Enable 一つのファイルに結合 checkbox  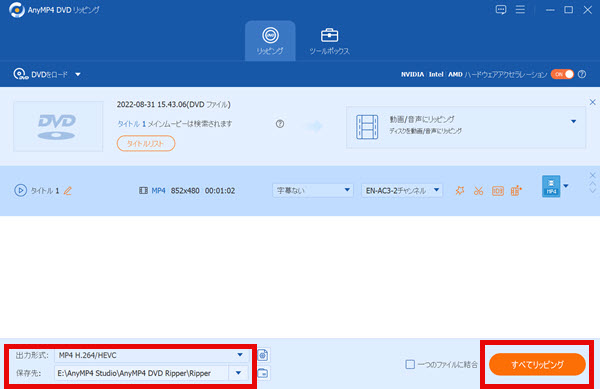[x=410, y=365]
